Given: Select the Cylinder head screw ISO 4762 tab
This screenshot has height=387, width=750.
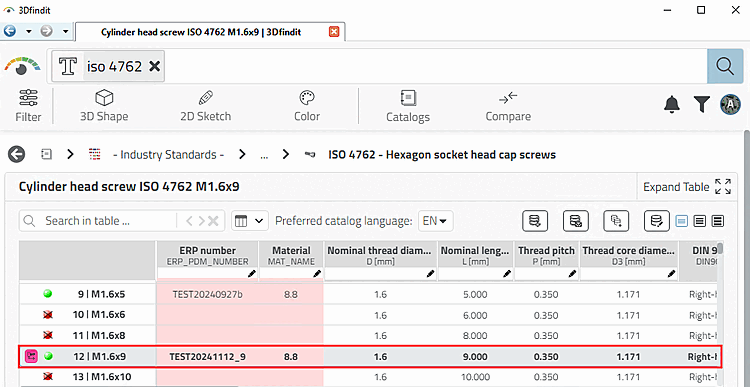Looking at the screenshot, I should (x=201, y=32).
